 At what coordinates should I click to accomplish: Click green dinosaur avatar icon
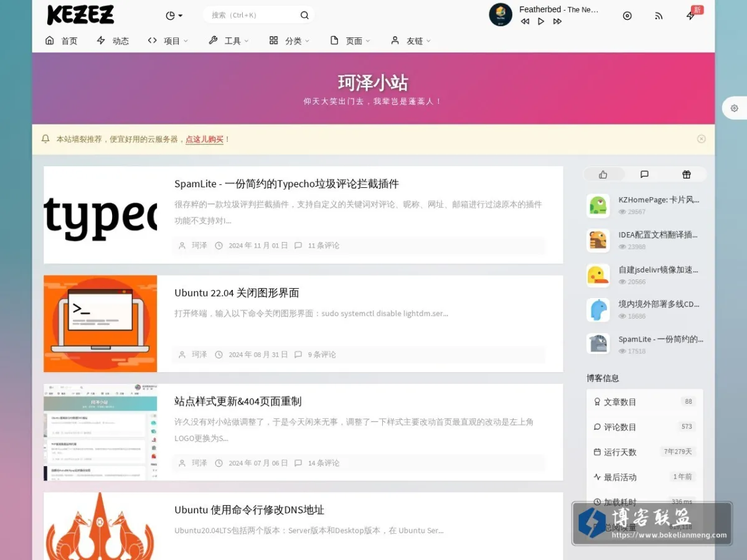click(598, 205)
